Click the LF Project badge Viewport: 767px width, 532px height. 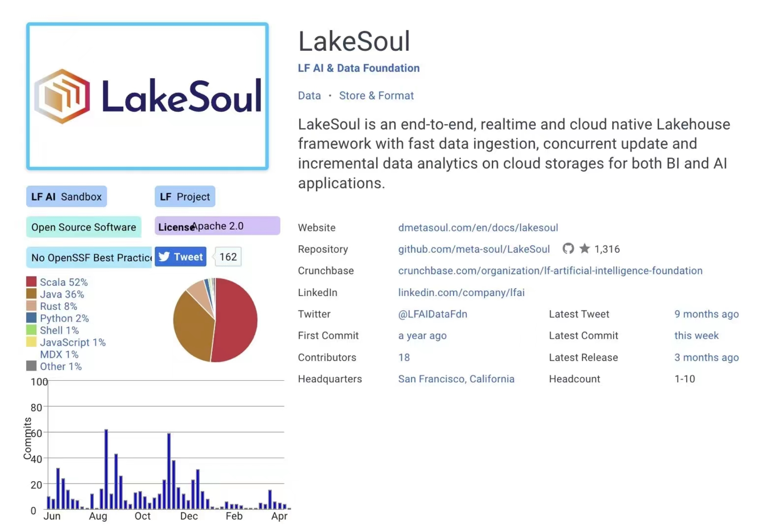(185, 196)
